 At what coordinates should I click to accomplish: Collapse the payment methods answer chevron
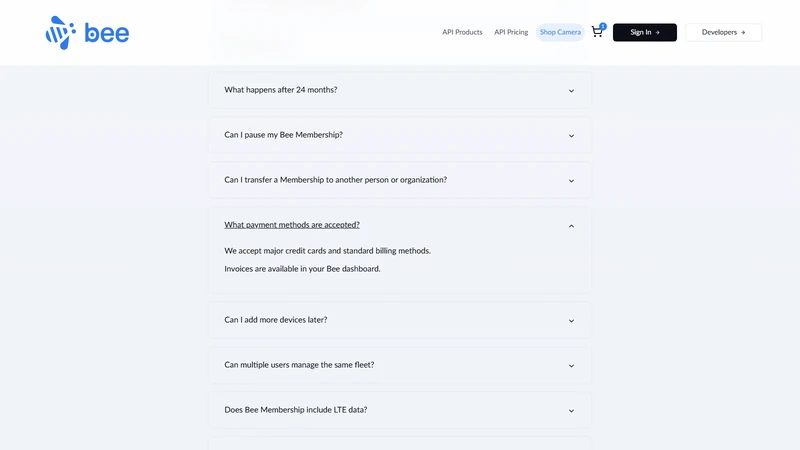(x=571, y=226)
